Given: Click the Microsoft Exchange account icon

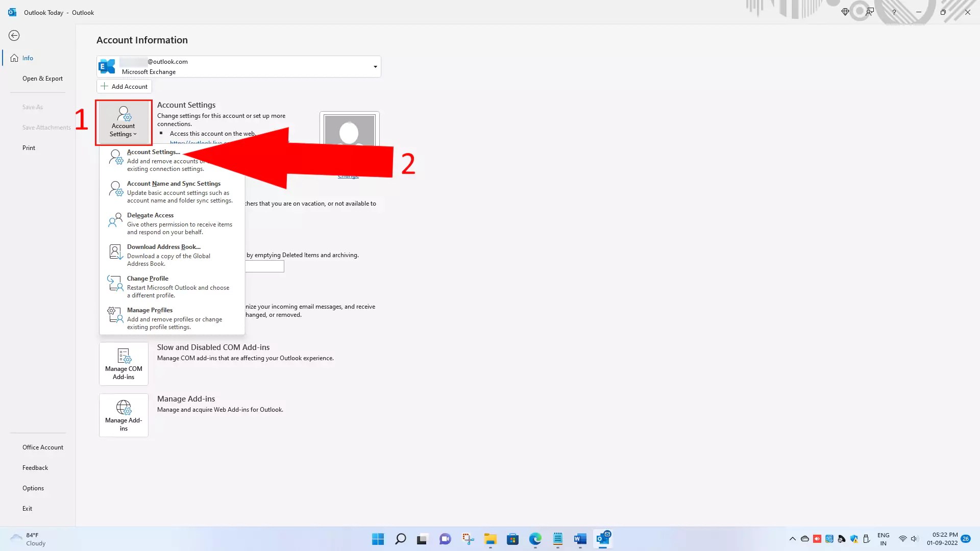Looking at the screenshot, I should coord(107,66).
